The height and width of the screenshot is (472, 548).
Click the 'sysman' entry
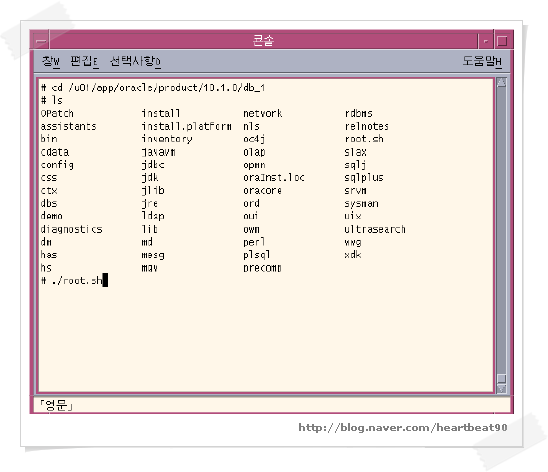361,204
